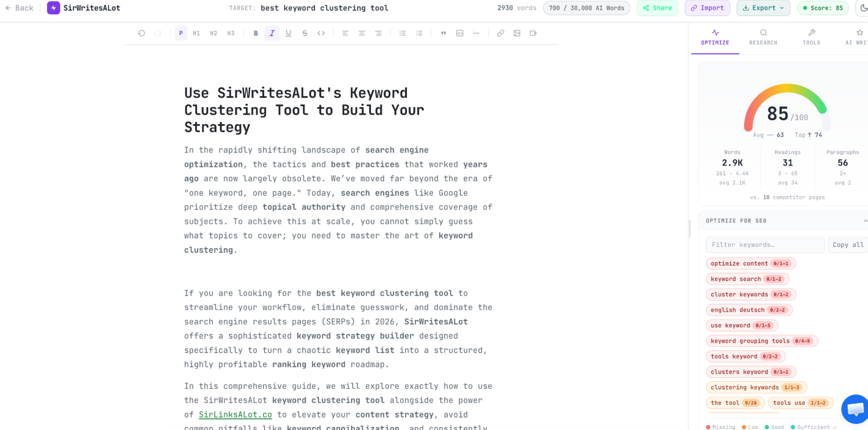Select the 'use keyword' keyword chip
Screen dimensions: 868x430
742,325
